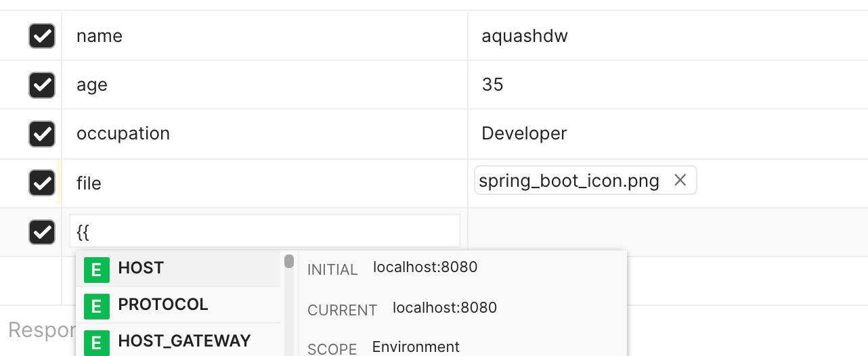Viewport: 868px width, 356px height.
Task: Toggle checkbox beside the {{ key field
Action: (42, 232)
